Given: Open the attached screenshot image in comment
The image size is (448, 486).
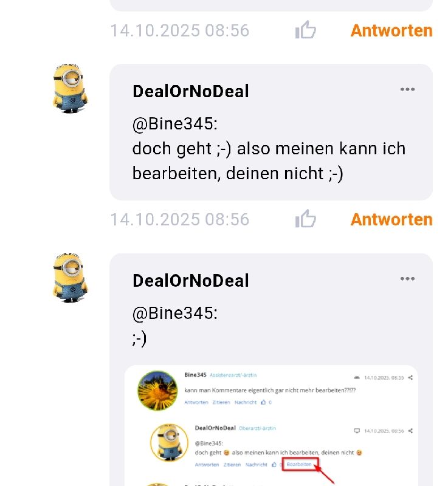Looking at the screenshot, I should (271, 425).
